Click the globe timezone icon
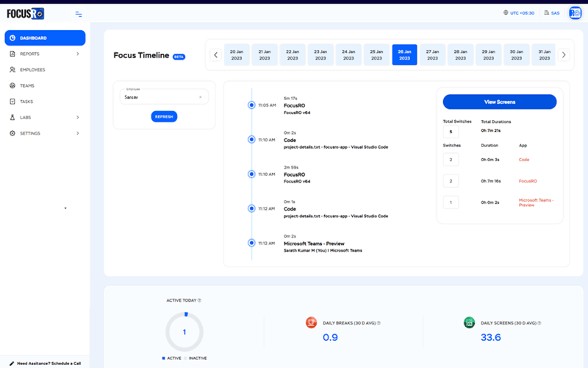This screenshot has width=588, height=368. click(506, 13)
